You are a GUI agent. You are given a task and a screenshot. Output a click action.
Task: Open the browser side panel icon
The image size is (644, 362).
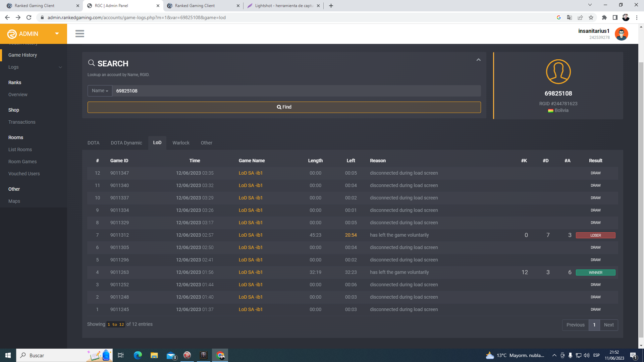tap(615, 17)
